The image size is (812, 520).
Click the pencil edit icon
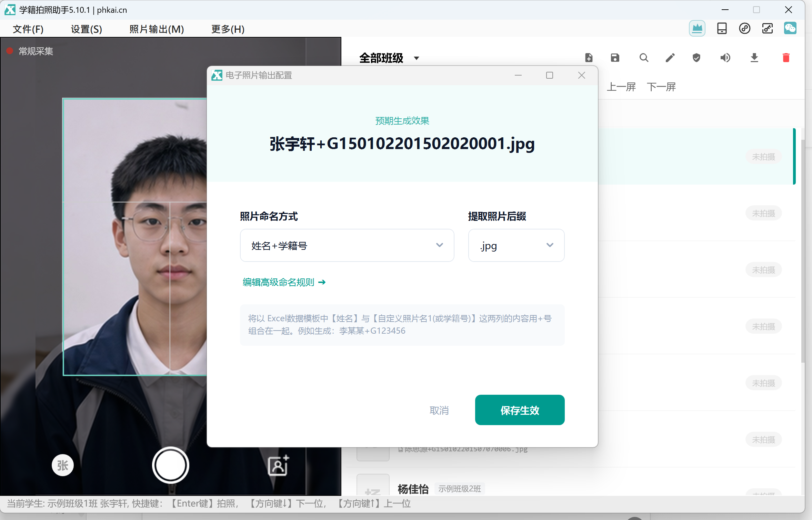tap(670, 58)
